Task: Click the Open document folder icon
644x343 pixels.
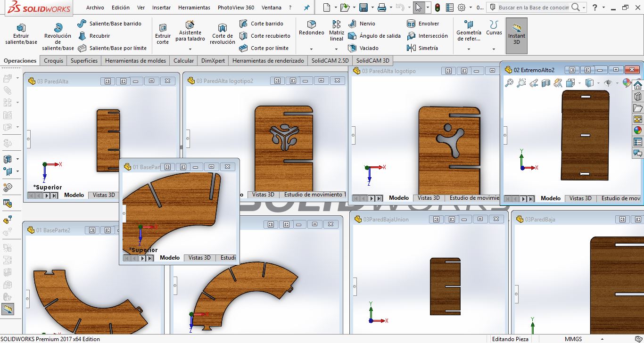Action: pyautogui.click(x=345, y=8)
